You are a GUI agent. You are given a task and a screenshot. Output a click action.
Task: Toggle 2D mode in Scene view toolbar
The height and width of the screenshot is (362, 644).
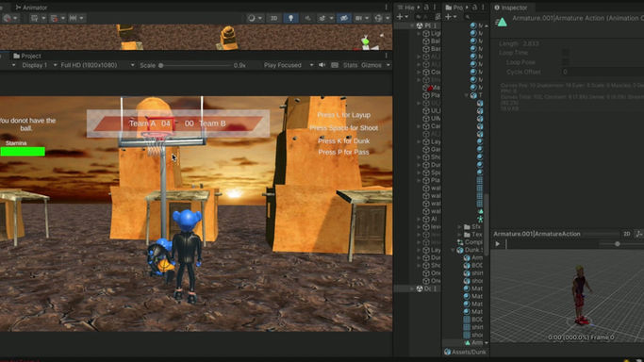(x=274, y=18)
